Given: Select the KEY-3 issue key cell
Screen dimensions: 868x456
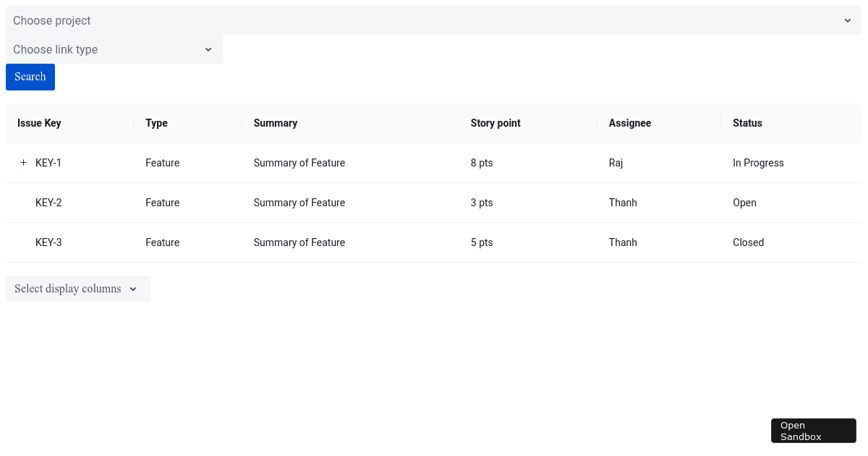Looking at the screenshot, I should (x=48, y=242).
